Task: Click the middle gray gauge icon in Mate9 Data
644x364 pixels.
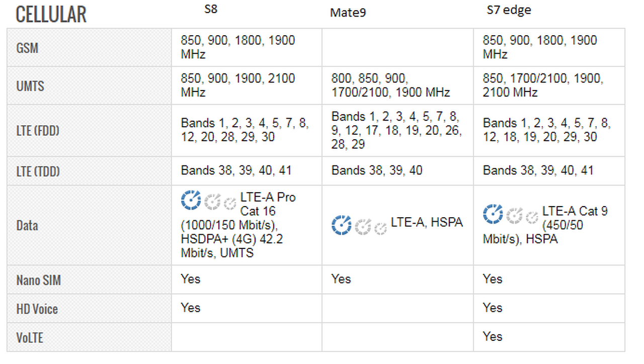Action: (x=362, y=227)
